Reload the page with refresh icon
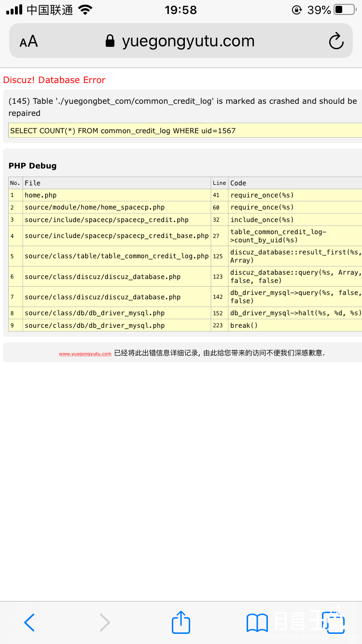Image resolution: width=362 pixels, height=644 pixels. click(336, 41)
